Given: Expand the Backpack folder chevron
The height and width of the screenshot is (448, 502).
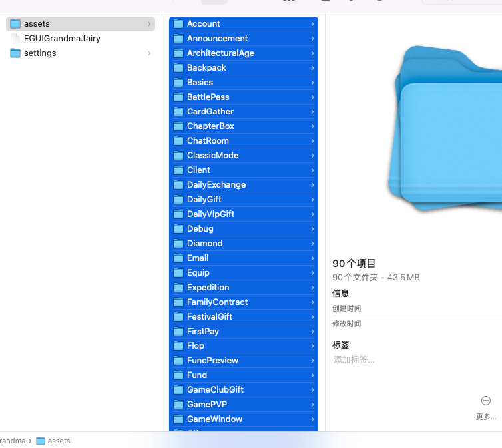Looking at the screenshot, I should coord(312,68).
